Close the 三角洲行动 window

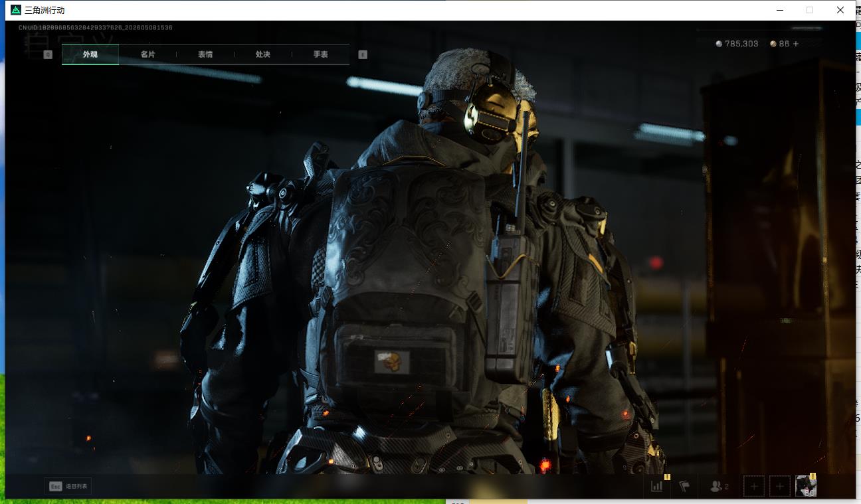coord(840,10)
